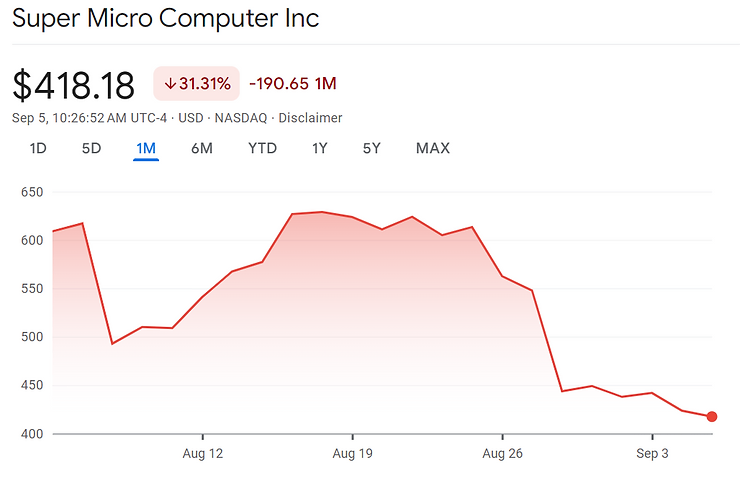Select the 1M time range tab
Screen dimensions: 740x478
tap(146, 149)
